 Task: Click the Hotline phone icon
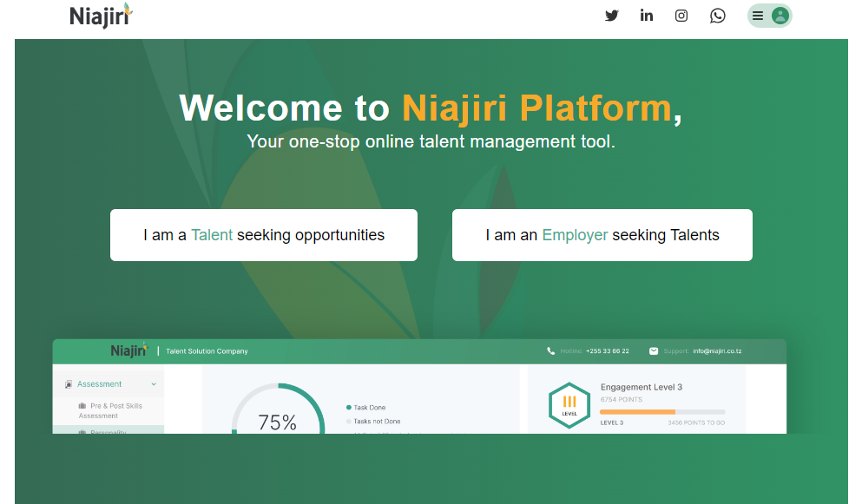(550, 350)
